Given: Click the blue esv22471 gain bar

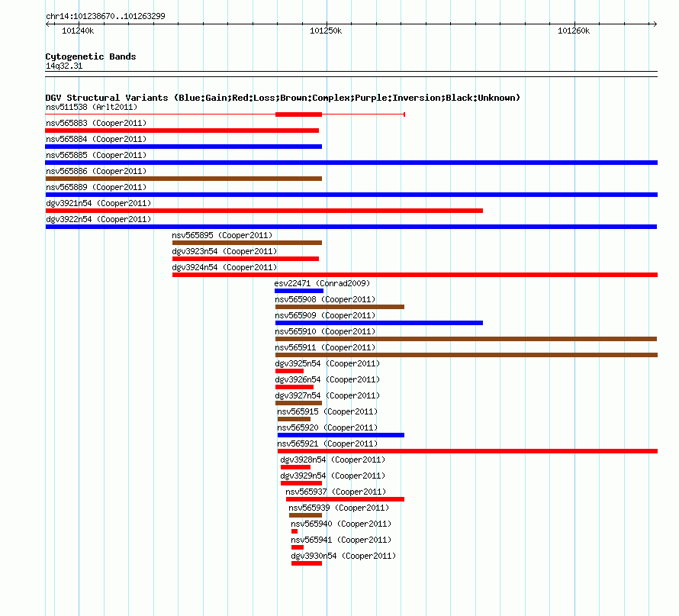Looking at the screenshot, I should (299, 291).
